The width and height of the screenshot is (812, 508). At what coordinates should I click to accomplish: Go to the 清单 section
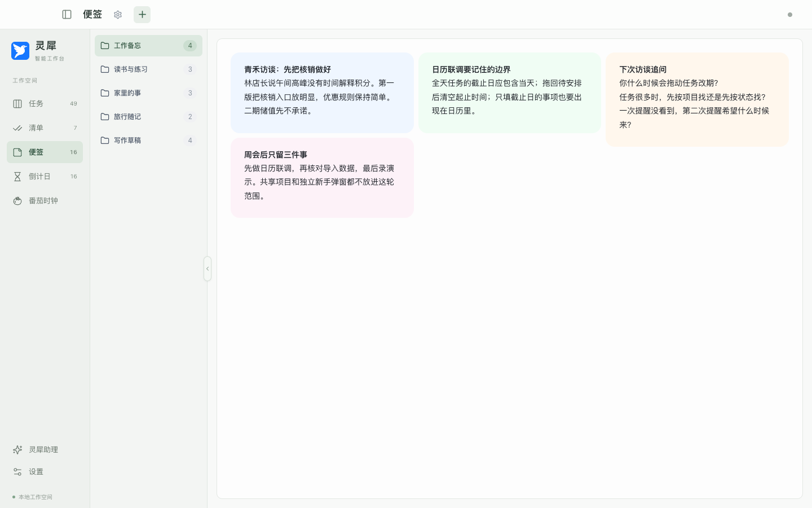tap(45, 128)
